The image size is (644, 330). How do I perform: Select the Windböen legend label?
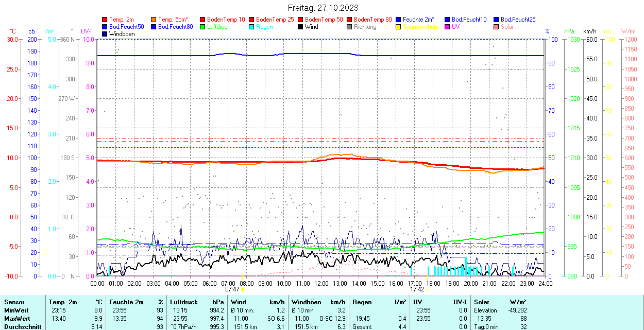pyautogui.click(x=122, y=34)
